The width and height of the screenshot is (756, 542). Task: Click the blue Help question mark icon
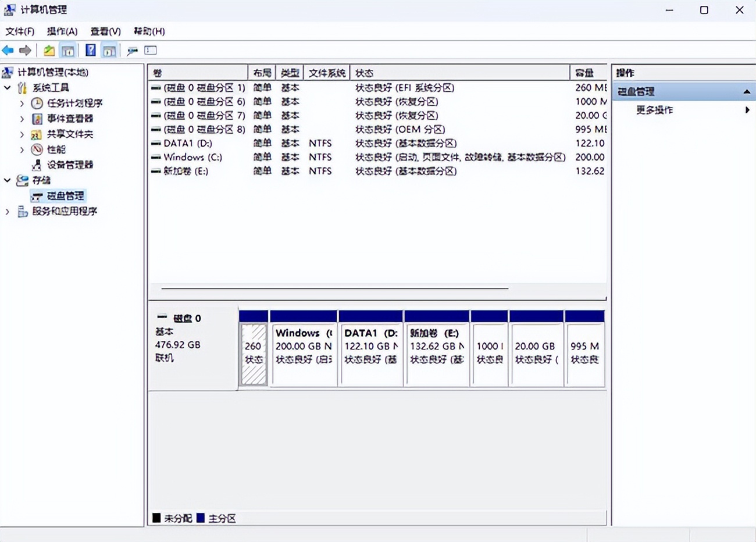coord(90,51)
